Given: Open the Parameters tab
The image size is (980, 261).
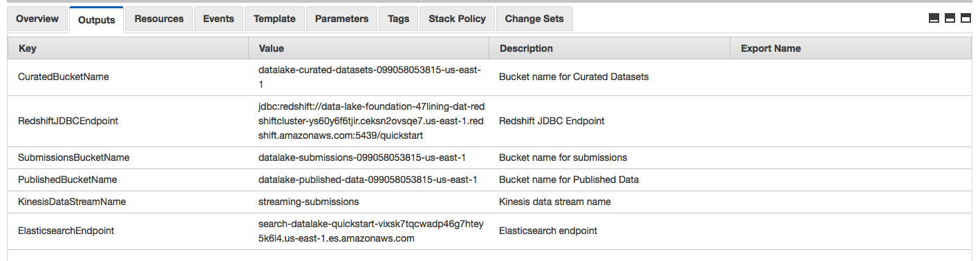Looking at the screenshot, I should point(341,19).
